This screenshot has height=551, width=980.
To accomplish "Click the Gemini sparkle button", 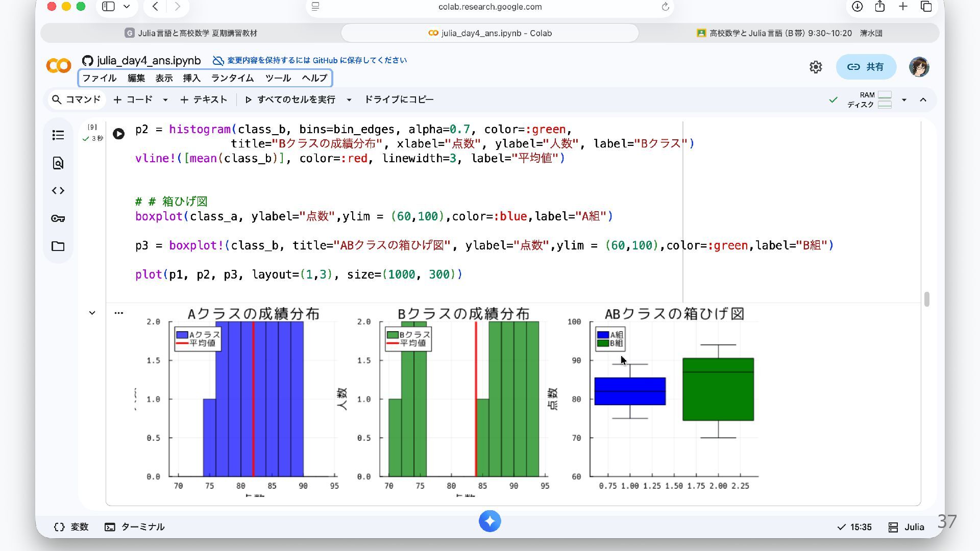I will (489, 521).
